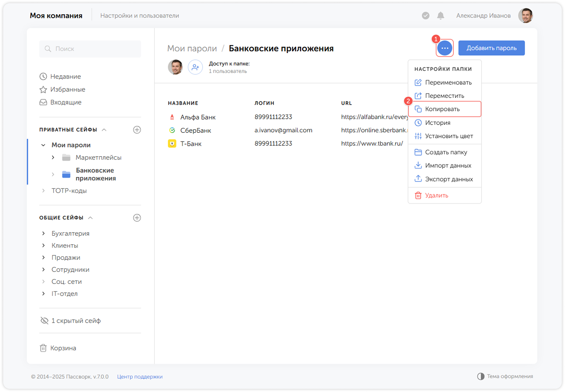Sort by НАЗВАНИЕ column header
The height and width of the screenshot is (392, 565).
(183, 103)
